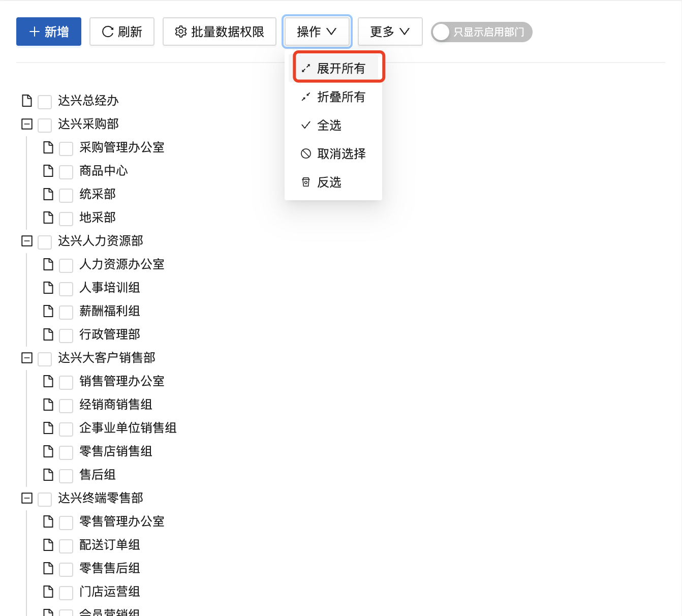The width and height of the screenshot is (682, 616).
Task: Click the file icon next to 薪酬福利组
Action: coord(48,311)
